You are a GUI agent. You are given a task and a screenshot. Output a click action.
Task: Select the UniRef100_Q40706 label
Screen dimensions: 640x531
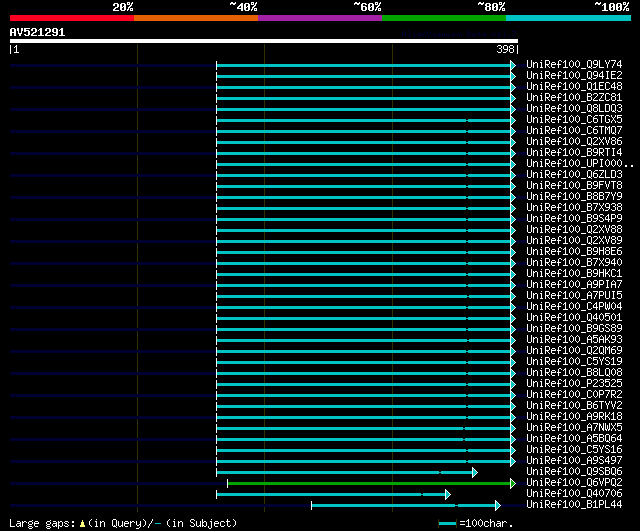[574, 494]
